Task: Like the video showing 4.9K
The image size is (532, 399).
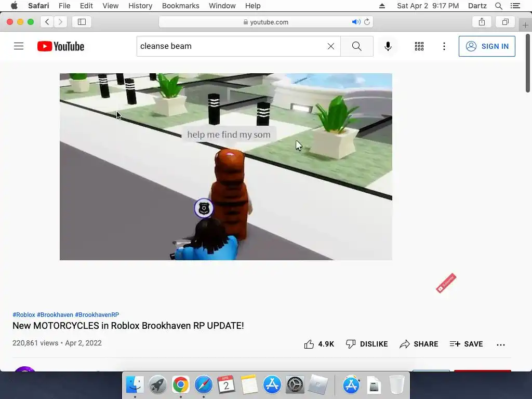Action: [319, 344]
